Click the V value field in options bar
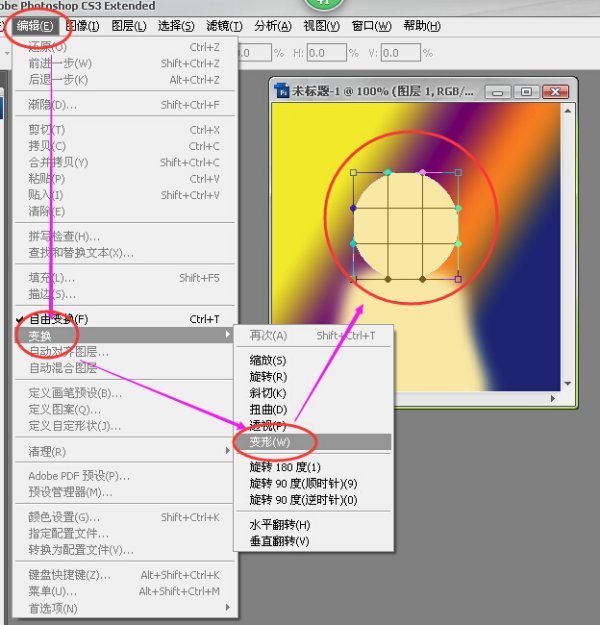Screen dimensions: 600x625 [x=400, y=53]
